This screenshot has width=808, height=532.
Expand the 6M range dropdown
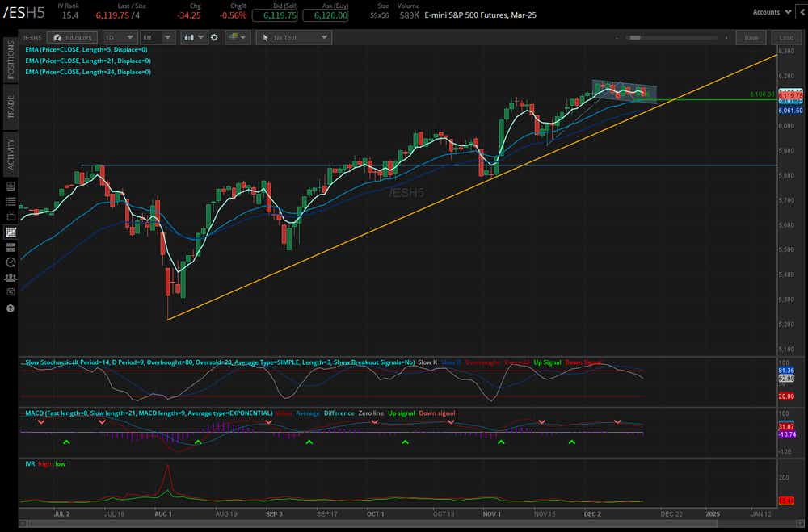pos(157,37)
